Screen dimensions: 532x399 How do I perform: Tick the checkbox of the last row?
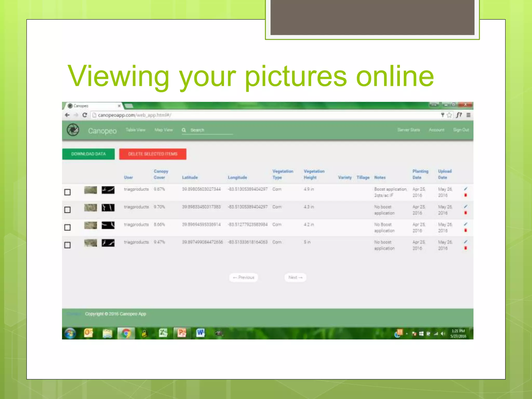[x=67, y=245]
